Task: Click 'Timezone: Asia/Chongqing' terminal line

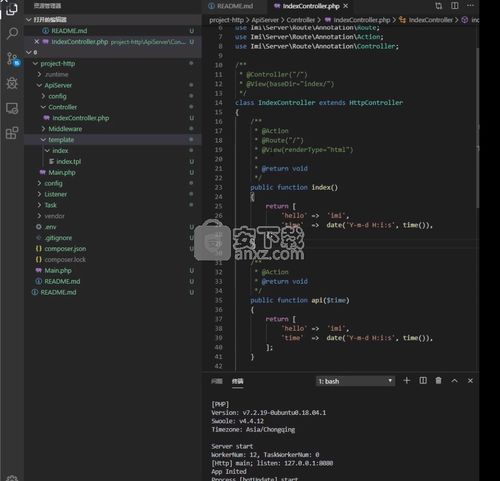Action: pos(253,430)
